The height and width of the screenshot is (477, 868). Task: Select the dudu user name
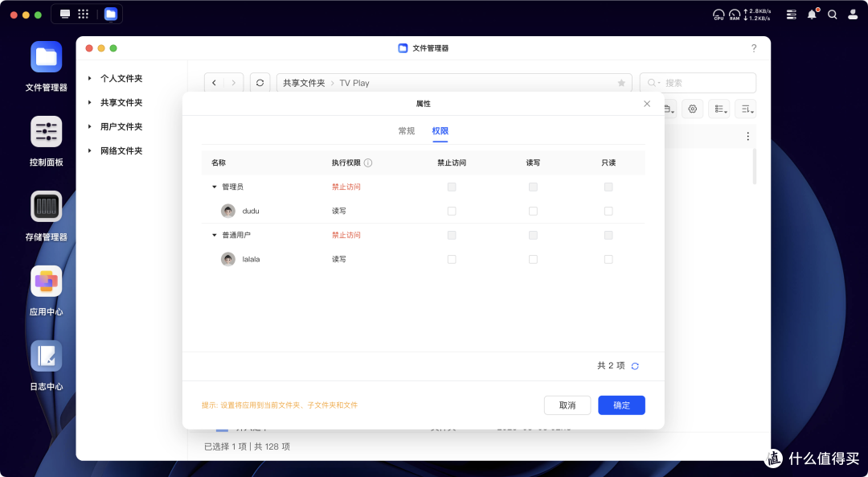251,211
